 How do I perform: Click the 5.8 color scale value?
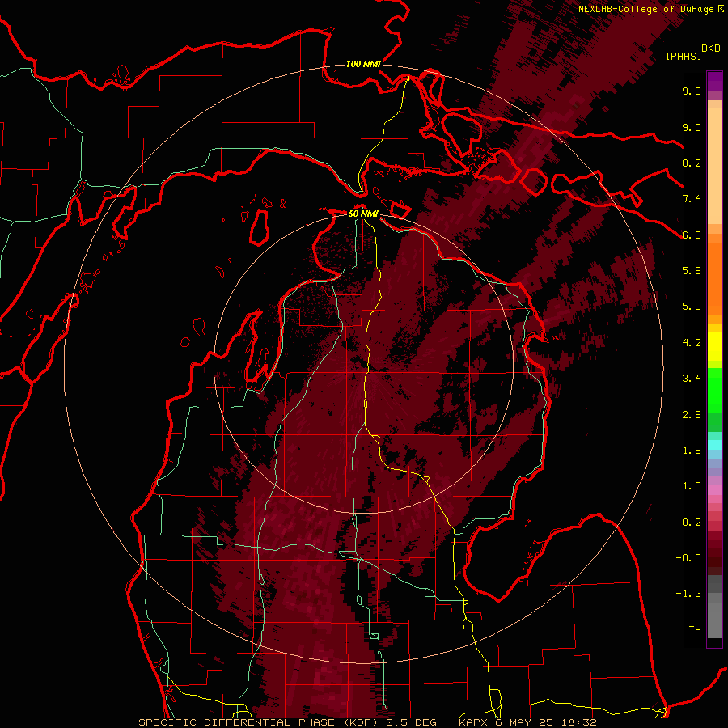point(692,271)
